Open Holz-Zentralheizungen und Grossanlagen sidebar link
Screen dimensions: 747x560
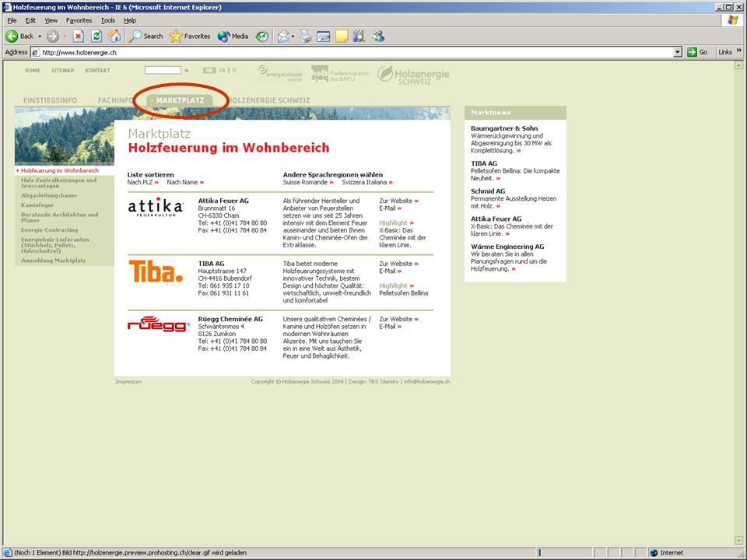[58, 183]
